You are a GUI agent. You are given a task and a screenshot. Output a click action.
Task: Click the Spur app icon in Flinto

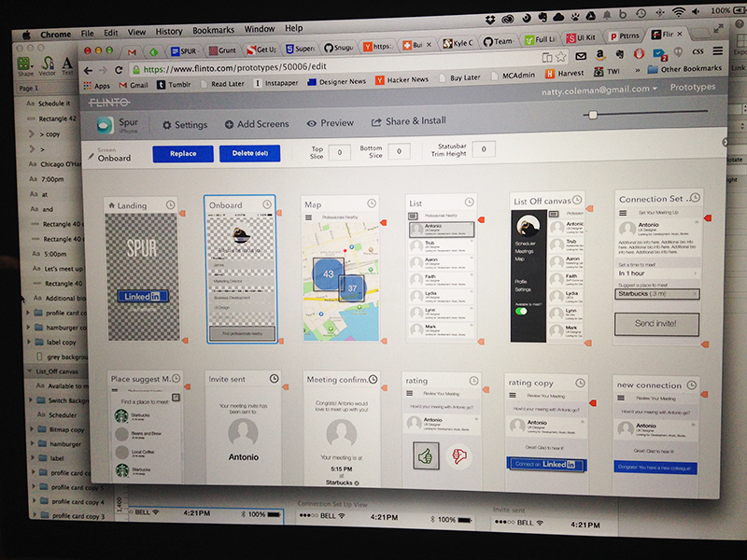click(x=105, y=125)
